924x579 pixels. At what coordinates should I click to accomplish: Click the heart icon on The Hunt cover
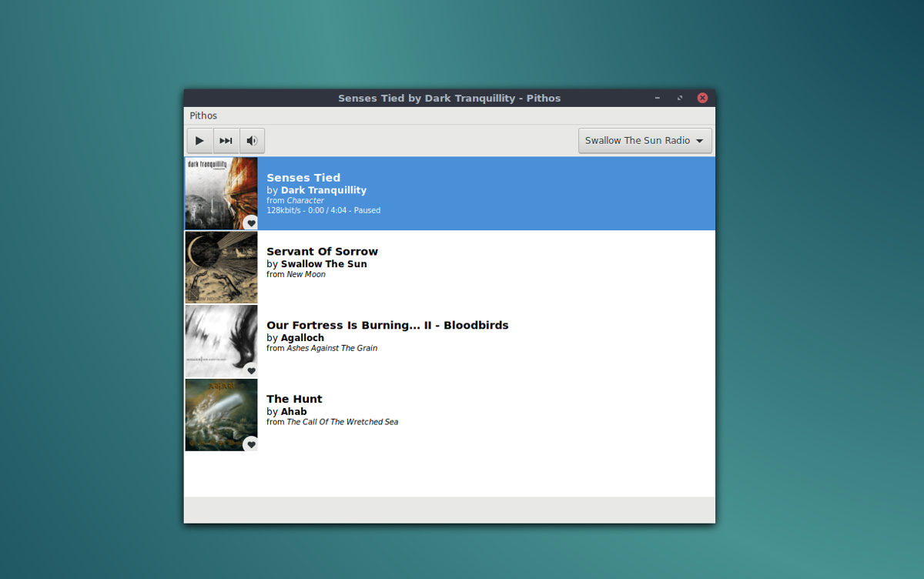(x=251, y=445)
